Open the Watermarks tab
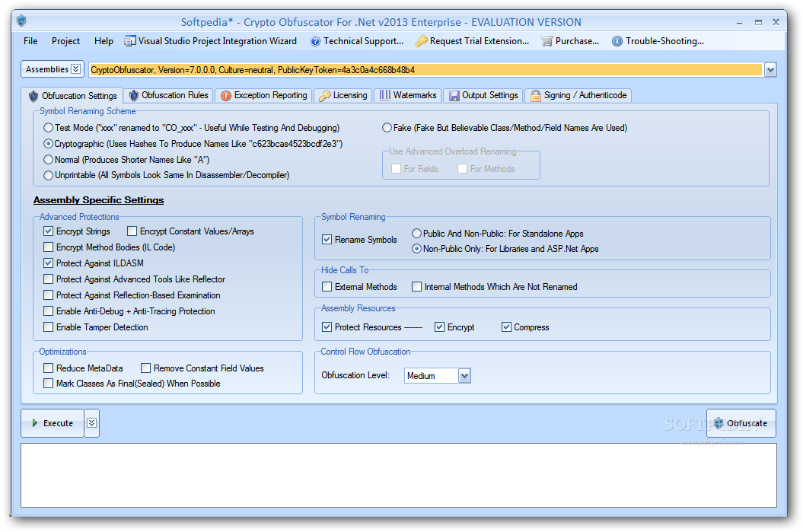This screenshot has height=532, width=803. pyautogui.click(x=408, y=95)
